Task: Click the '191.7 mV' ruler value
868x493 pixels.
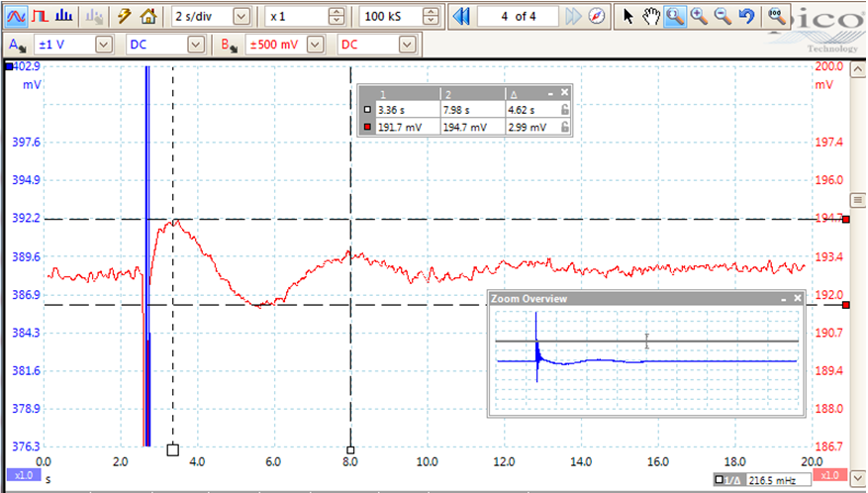Action: tap(400, 127)
